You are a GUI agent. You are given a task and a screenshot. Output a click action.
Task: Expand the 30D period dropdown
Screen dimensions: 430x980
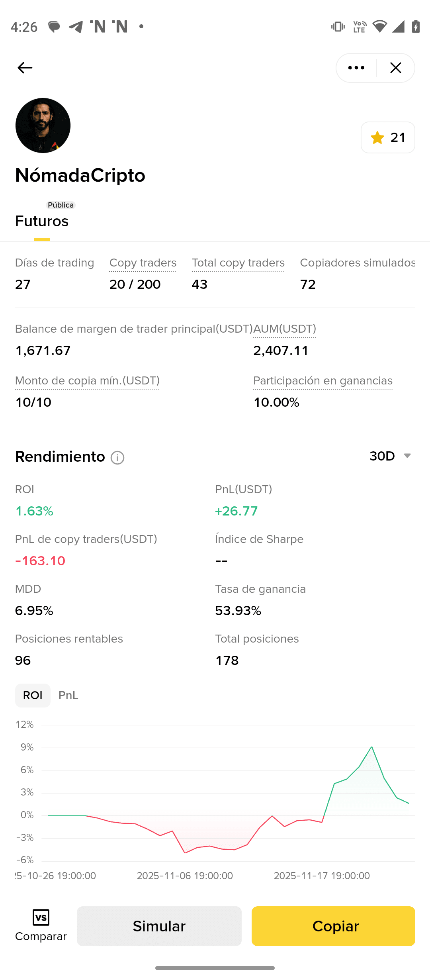390,456
